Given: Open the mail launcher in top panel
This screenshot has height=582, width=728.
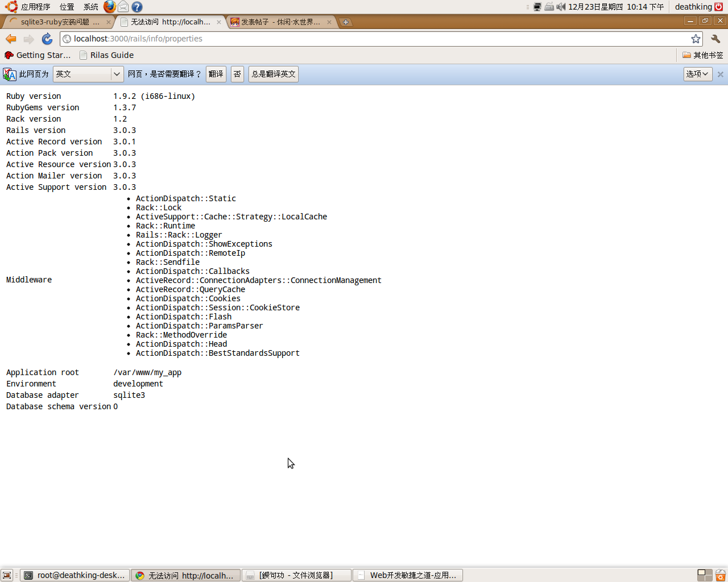Looking at the screenshot, I should 123,7.
